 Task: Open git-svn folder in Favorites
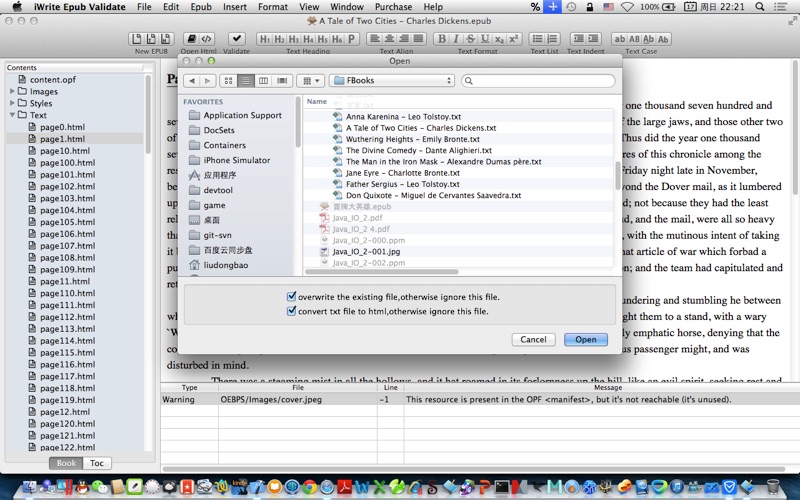point(217,235)
